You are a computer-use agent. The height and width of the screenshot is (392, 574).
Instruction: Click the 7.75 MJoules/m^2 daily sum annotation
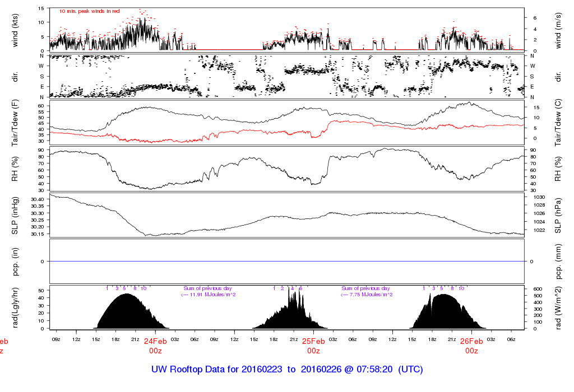[x=366, y=294]
